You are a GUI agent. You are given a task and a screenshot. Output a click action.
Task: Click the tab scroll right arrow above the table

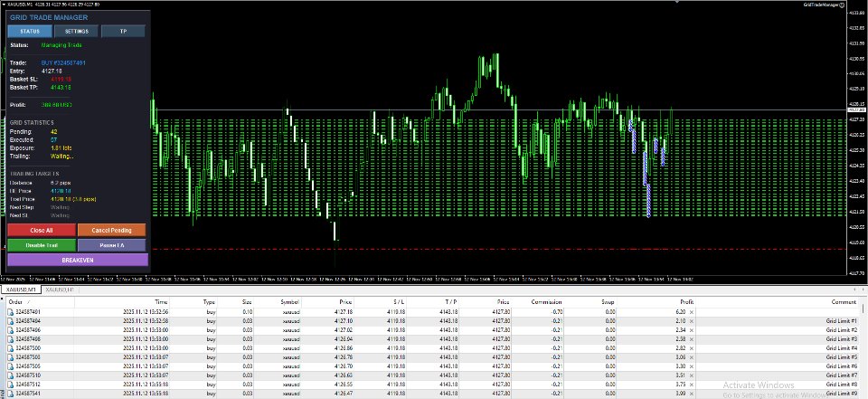(x=863, y=290)
